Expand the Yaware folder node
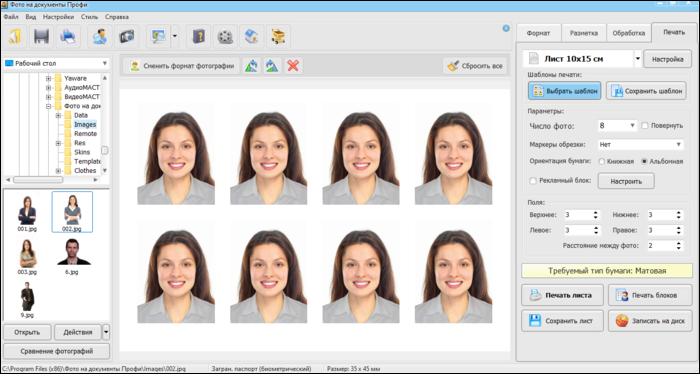Image resolution: width=700 pixels, height=374 pixels. (x=48, y=79)
